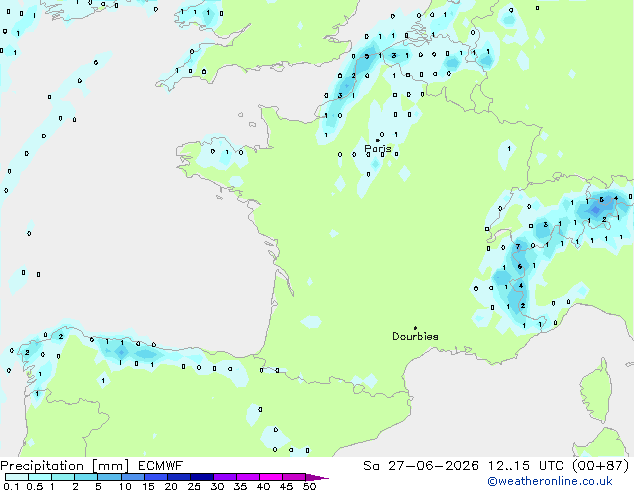
Task: Pick the 40 mm magenta legend swatch
Action: (271, 477)
